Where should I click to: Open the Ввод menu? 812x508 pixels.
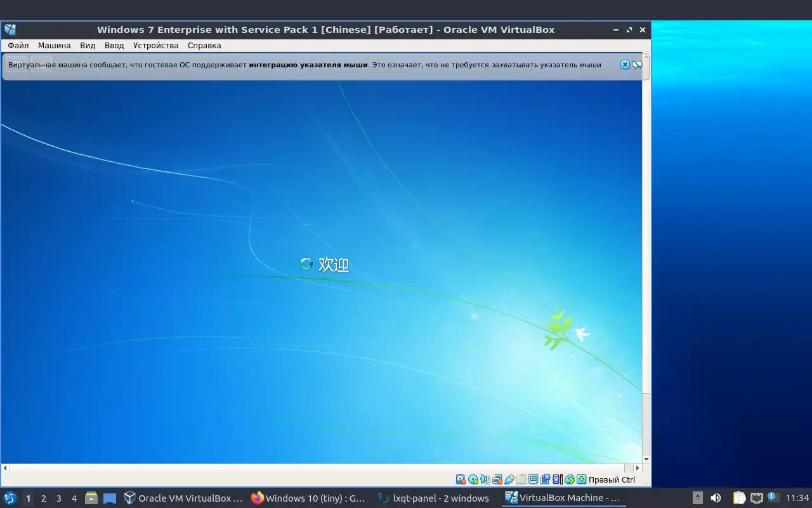pos(114,46)
